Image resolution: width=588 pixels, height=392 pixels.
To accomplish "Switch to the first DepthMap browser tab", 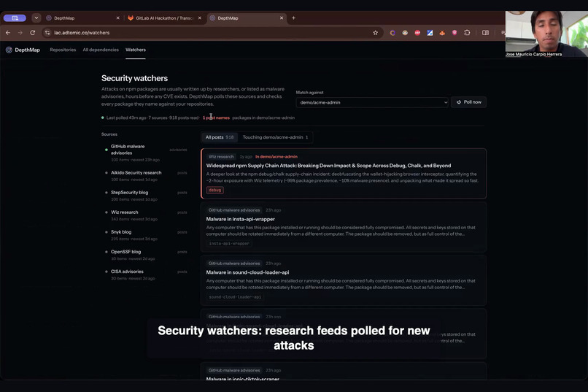I will [x=81, y=18].
